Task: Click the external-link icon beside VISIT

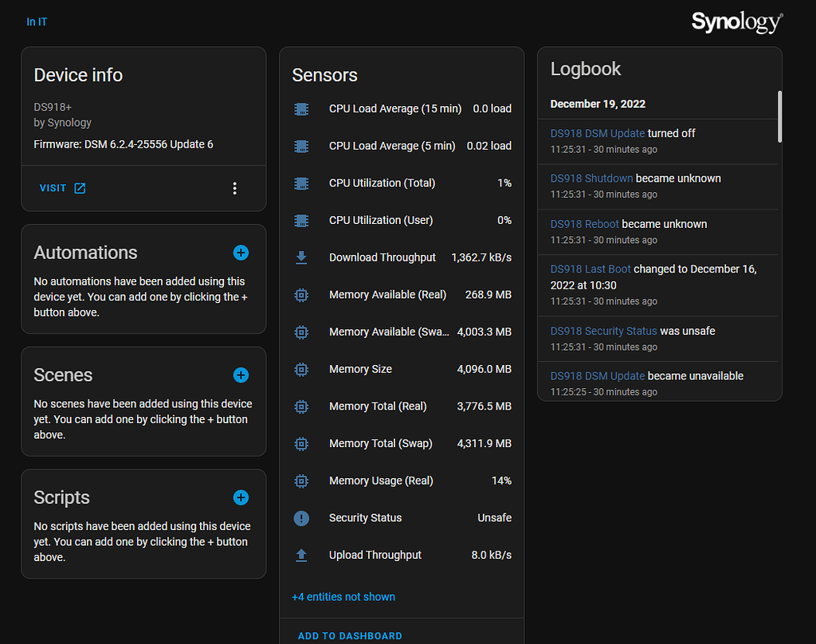Action: point(80,189)
